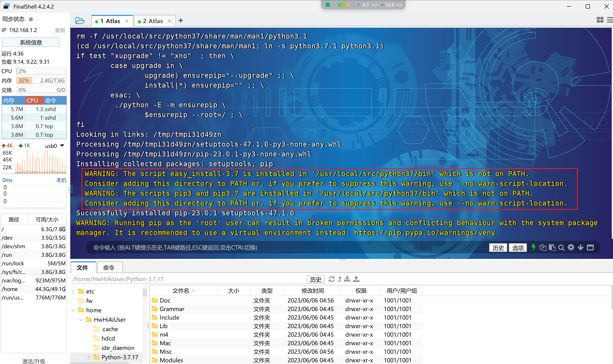The height and width of the screenshot is (364, 613).
Task: Paste into terminal with the paste icon
Action: pyautogui.click(x=552, y=248)
